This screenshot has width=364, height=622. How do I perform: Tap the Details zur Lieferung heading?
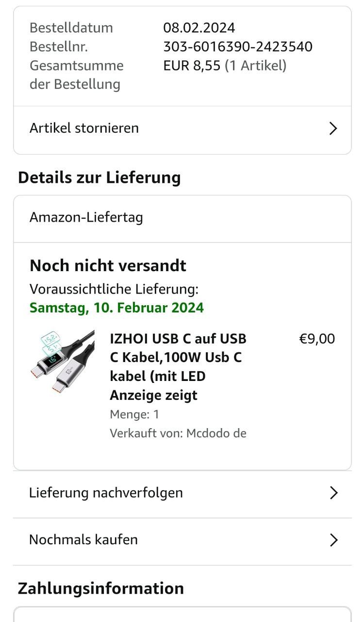point(99,177)
